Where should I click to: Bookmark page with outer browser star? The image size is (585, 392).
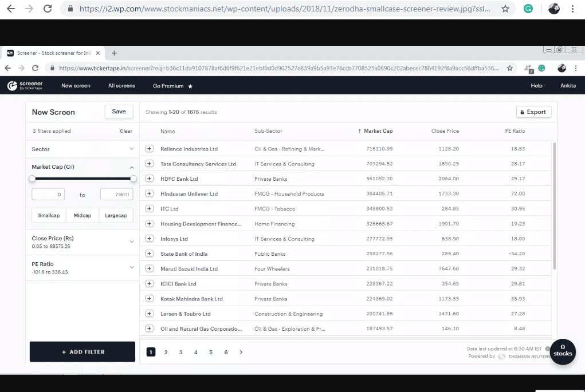[505, 9]
